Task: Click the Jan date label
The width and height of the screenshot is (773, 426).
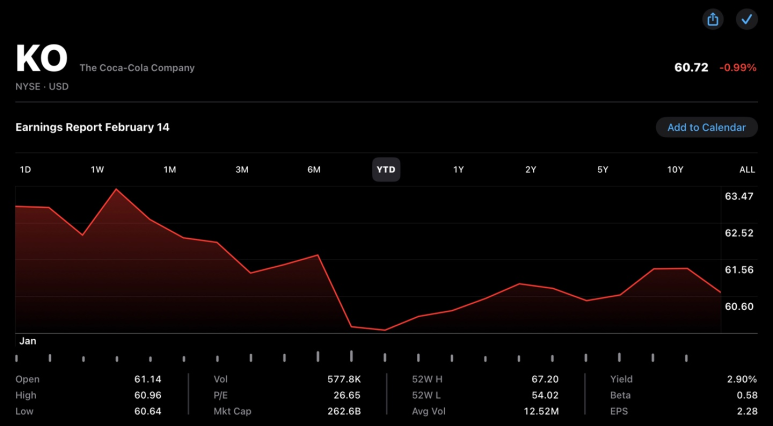Action: [28, 341]
